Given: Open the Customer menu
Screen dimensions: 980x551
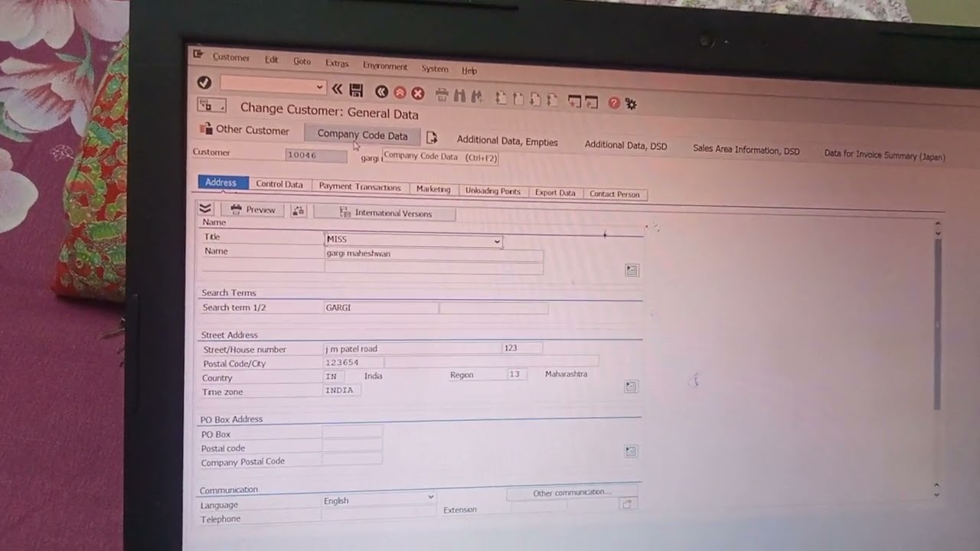Looking at the screenshot, I should click(x=231, y=57).
